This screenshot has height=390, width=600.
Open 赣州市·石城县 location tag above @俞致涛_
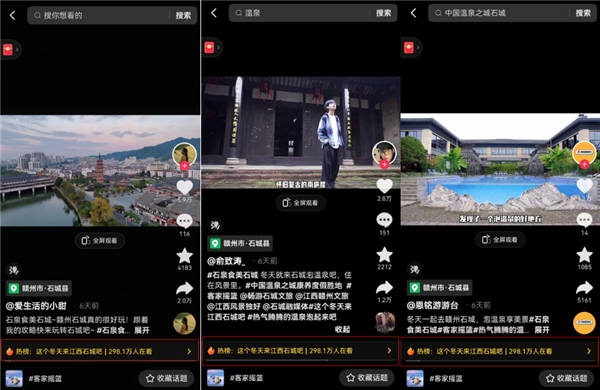(240, 243)
